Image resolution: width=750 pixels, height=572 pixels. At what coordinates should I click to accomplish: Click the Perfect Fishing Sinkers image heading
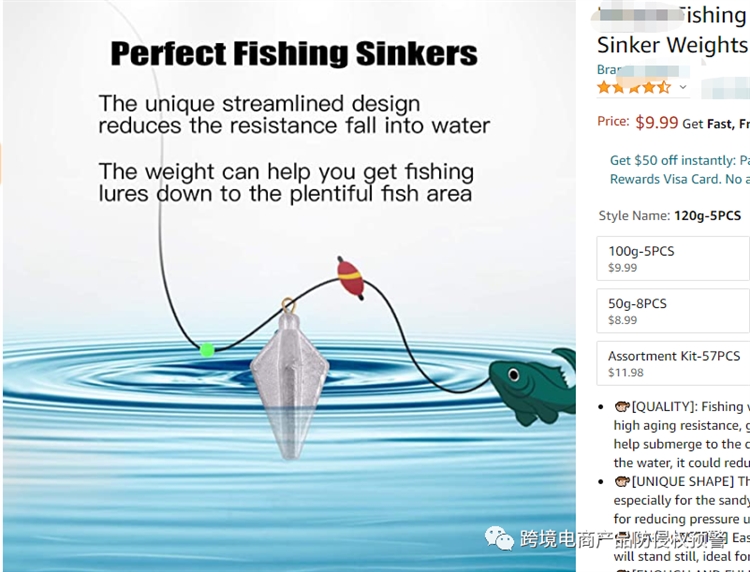(293, 53)
